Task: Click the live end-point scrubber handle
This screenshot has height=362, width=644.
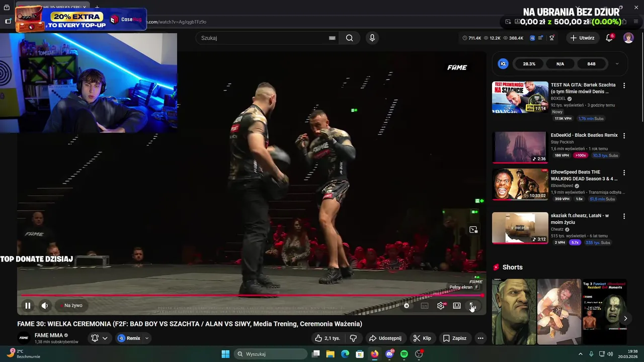Action: click(483, 295)
